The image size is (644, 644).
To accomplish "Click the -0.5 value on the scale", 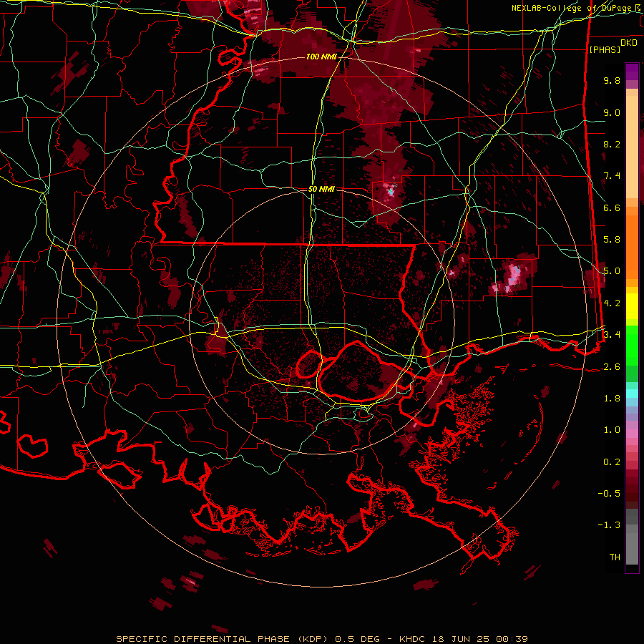I will [609, 494].
